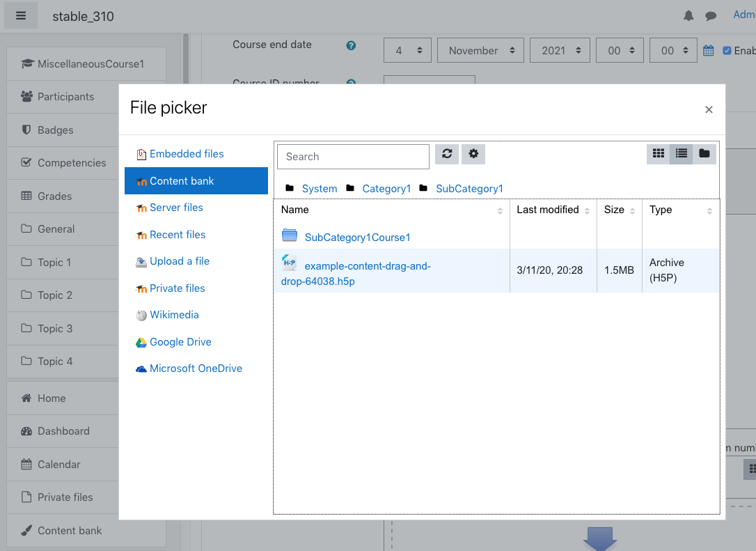756x551 pixels.
Task: Select Embedded files repository
Action: point(196,154)
